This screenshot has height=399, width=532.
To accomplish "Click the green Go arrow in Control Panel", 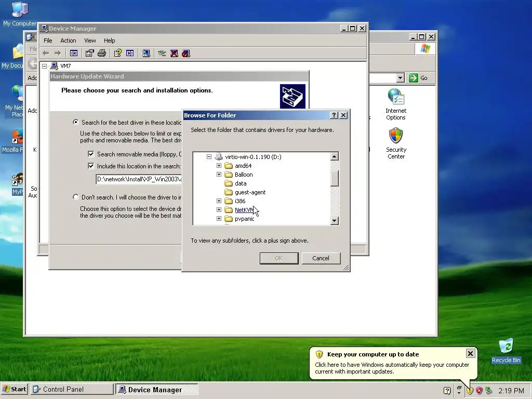I will pyautogui.click(x=413, y=78).
